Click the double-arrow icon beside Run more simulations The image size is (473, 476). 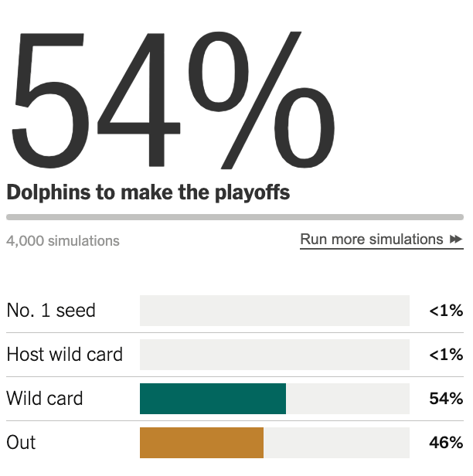[x=456, y=240]
